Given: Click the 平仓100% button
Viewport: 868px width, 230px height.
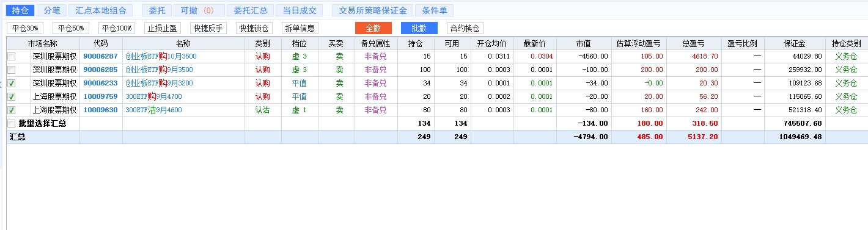Looking at the screenshot, I should (x=117, y=28).
